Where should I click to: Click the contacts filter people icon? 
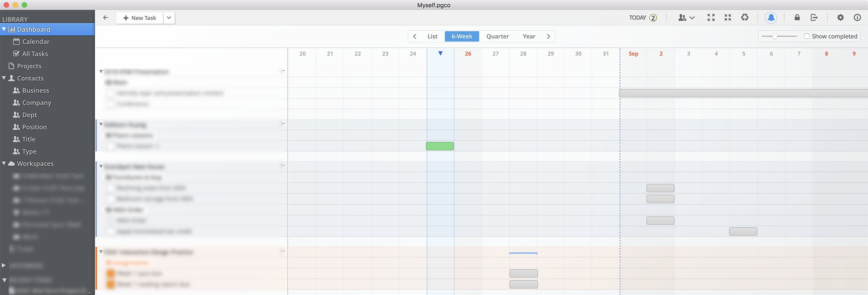click(x=682, y=18)
